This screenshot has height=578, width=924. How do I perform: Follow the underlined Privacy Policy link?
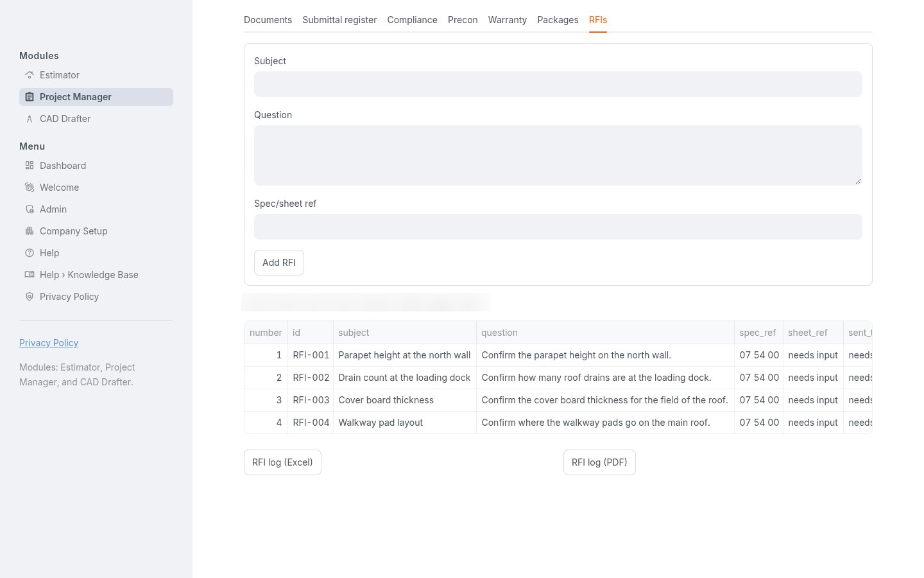point(49,343)
